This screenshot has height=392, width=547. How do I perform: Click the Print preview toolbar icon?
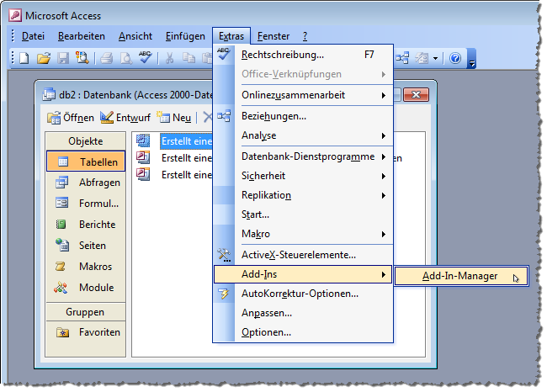(x=126, y=58)
